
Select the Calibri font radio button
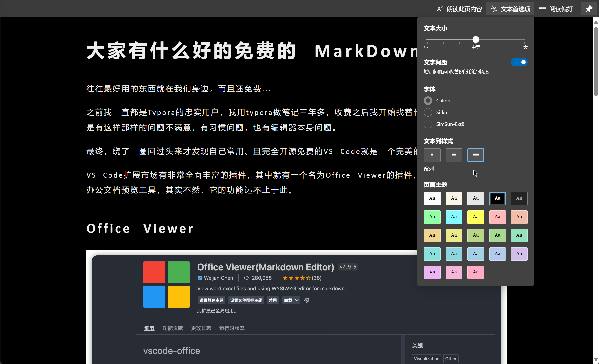tap(428, 101)
